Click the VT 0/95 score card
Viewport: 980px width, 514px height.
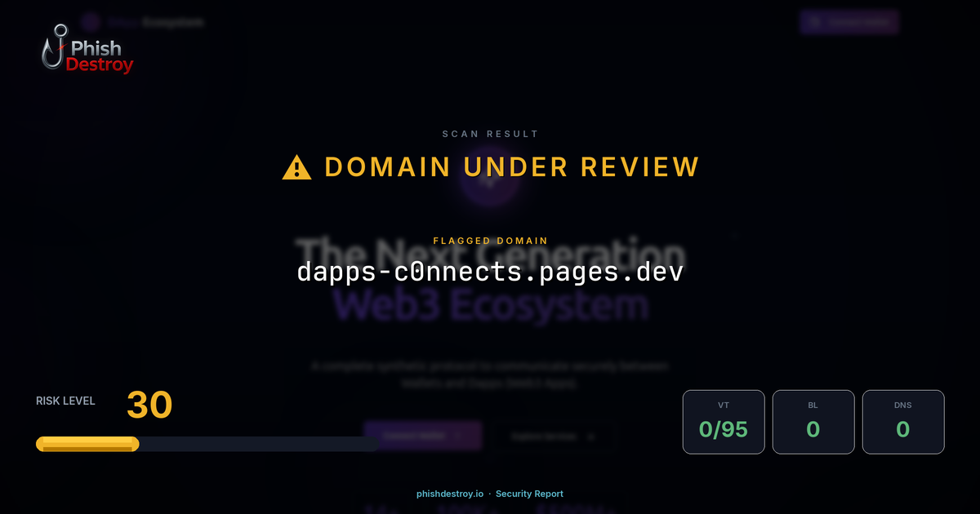pos(724,421)
